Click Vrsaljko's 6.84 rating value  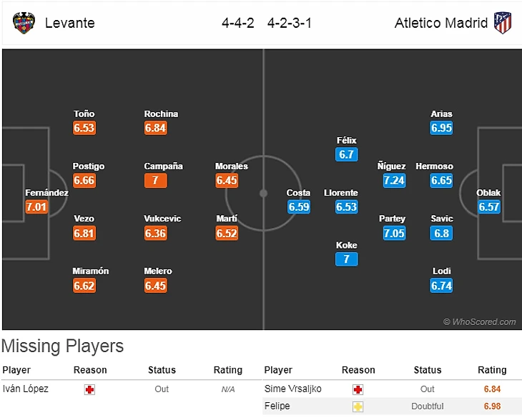[x=492, y=390]
